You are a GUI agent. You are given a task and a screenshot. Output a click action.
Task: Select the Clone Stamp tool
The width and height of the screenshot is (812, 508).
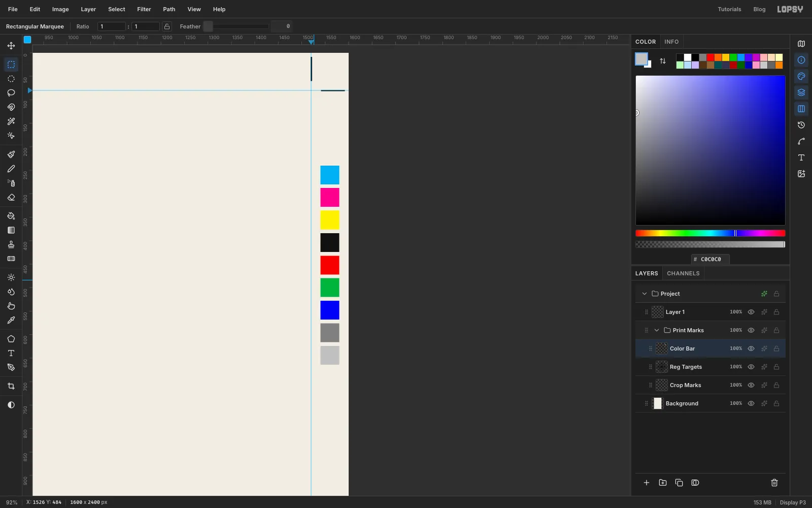click(x=11, y=244)
